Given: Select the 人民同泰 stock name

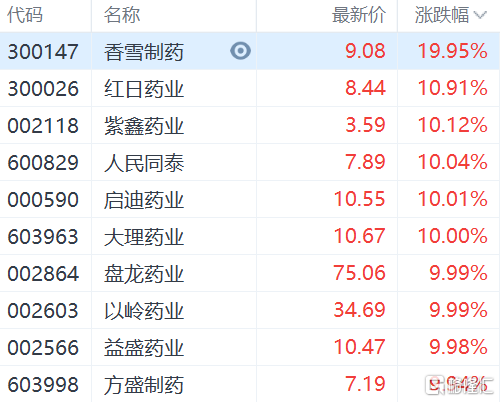Looking at the screenshot, I should 144,163.
